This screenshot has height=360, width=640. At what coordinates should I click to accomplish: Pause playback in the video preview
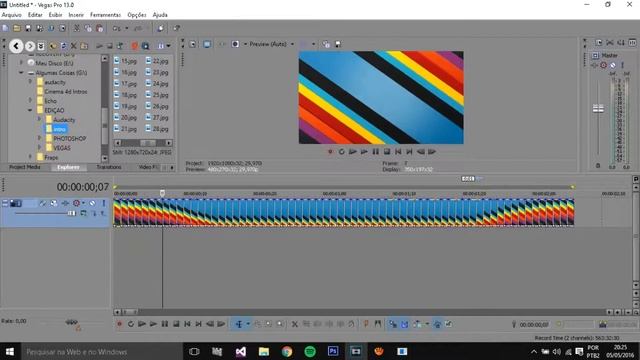(x=376, y=152)
